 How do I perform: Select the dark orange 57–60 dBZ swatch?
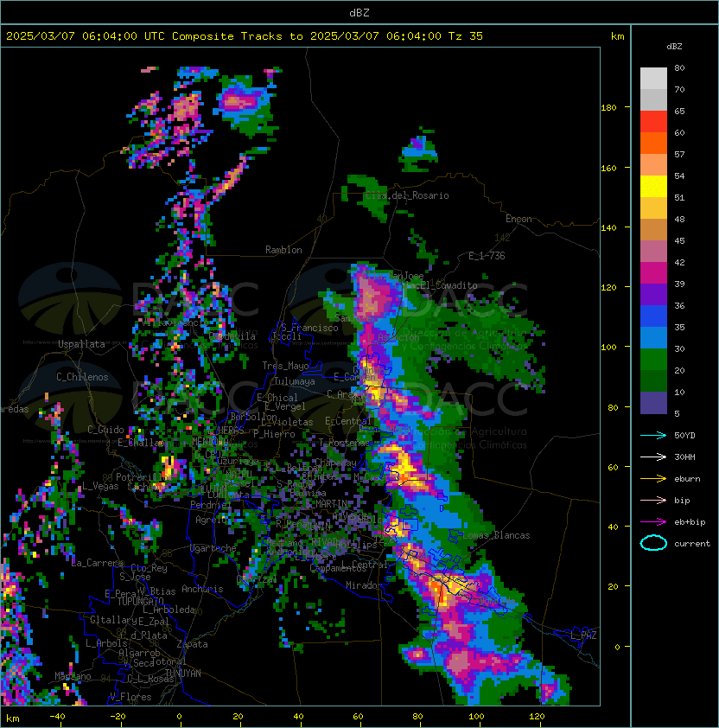[653, 143]
